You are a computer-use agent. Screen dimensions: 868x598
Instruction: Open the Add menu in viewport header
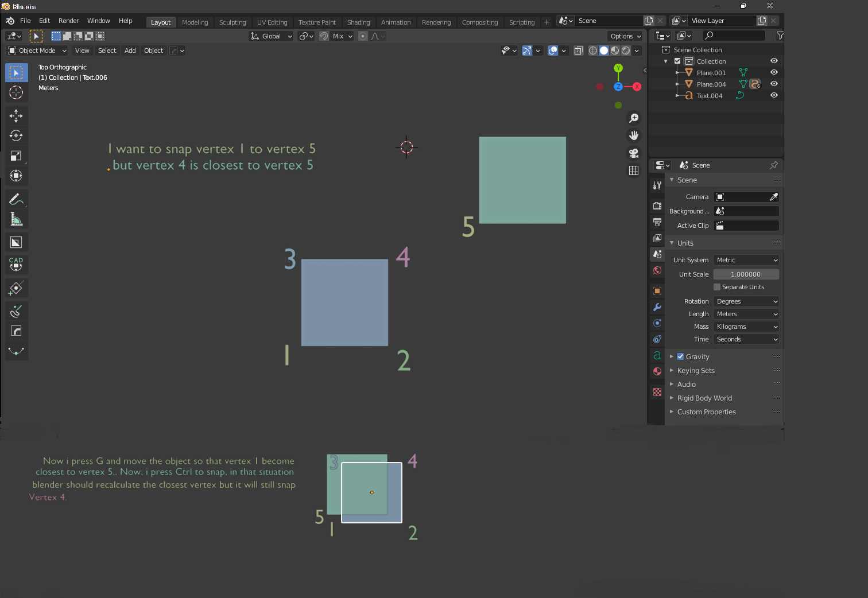(130, 51)
